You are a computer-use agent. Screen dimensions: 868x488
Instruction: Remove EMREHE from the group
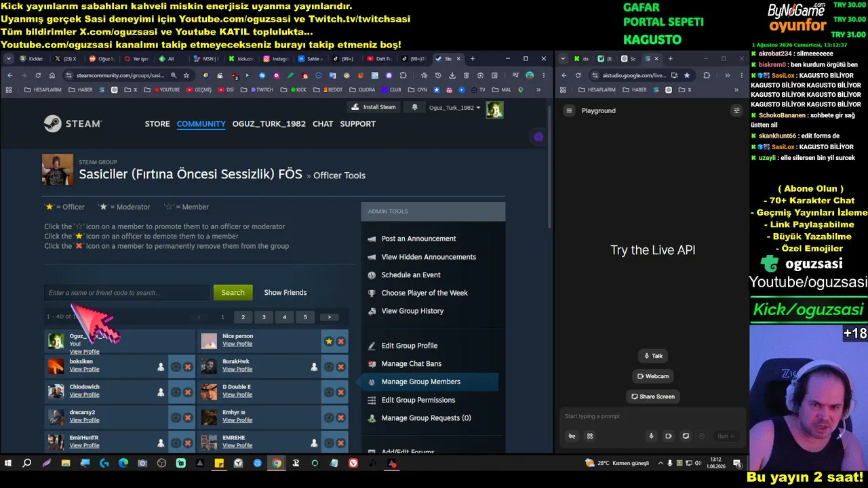[x=340, y=443]
